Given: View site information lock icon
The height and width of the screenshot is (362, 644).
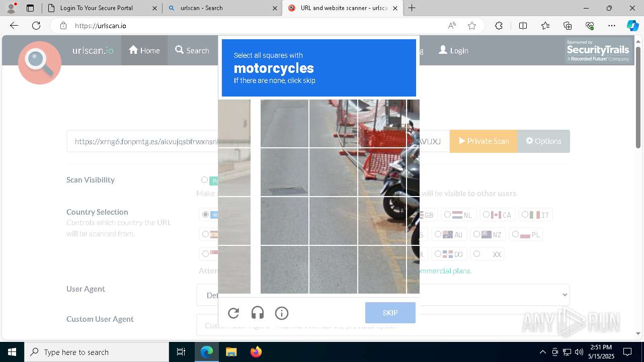Looking at the screenshot, I should click(63, 26).
